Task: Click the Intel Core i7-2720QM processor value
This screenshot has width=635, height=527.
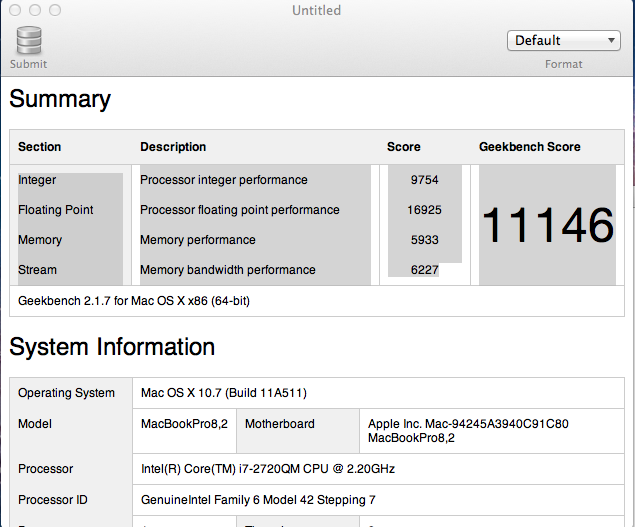Action: pos(268,469)
